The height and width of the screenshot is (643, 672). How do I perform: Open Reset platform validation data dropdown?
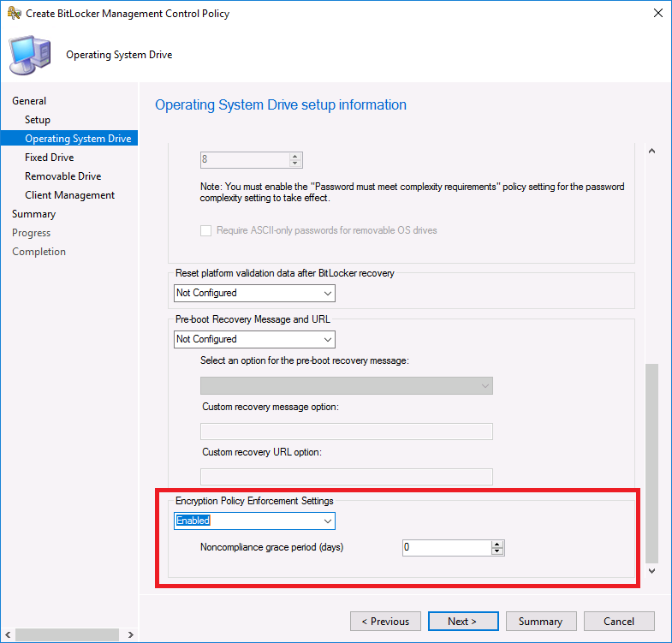254,293
